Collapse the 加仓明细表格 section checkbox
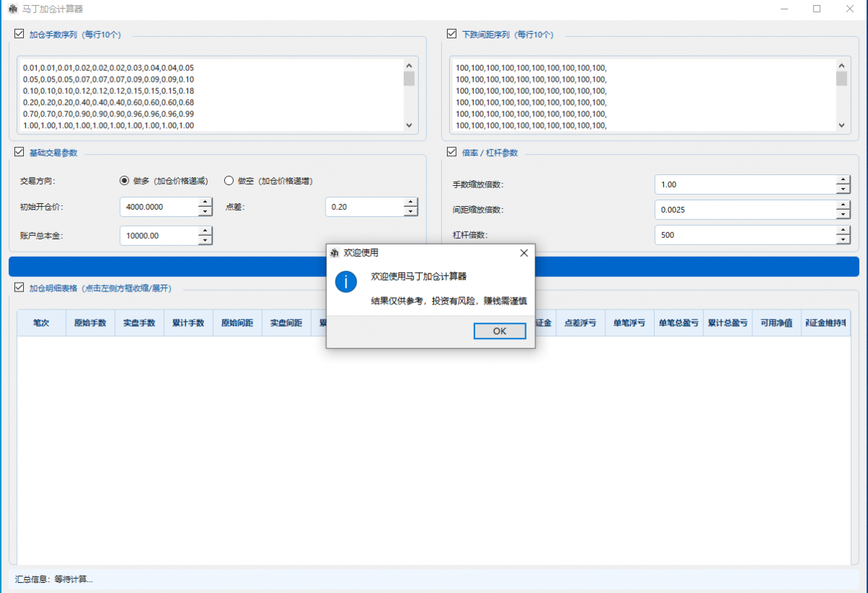This screenshot has height=593, width=868. pyautogui.click(x=20, y=288)
